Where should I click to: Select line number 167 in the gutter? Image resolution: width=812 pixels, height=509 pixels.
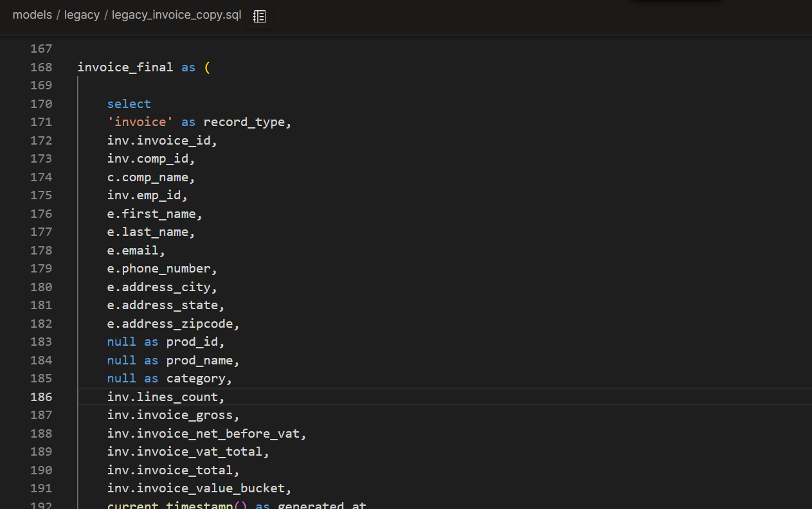coord(41,49)
